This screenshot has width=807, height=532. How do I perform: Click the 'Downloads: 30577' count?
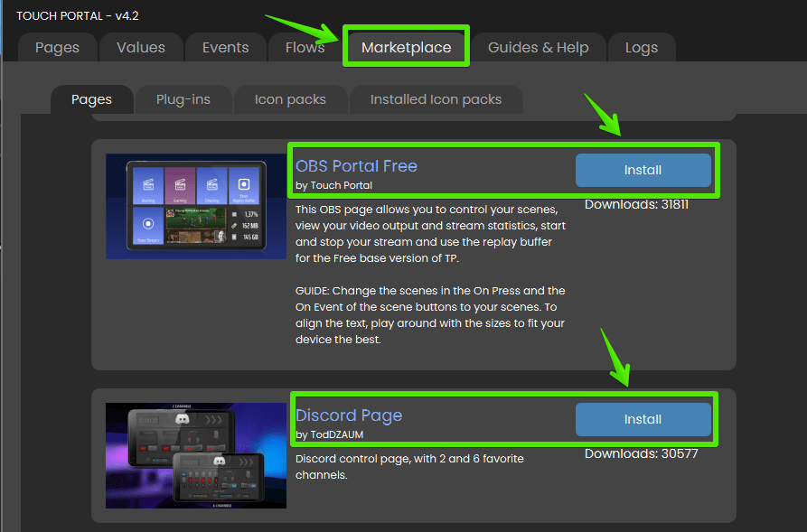point(641,453)
